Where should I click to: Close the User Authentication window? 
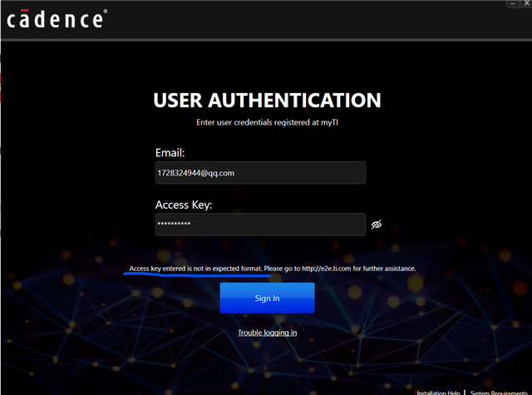click(x=527, y=3)
